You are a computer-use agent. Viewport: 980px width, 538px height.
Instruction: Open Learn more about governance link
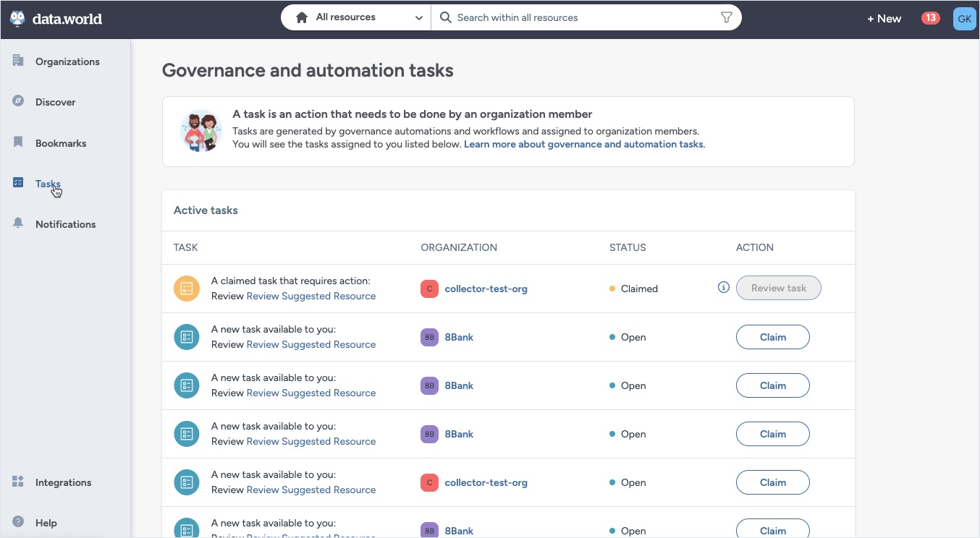click(583, 144)
